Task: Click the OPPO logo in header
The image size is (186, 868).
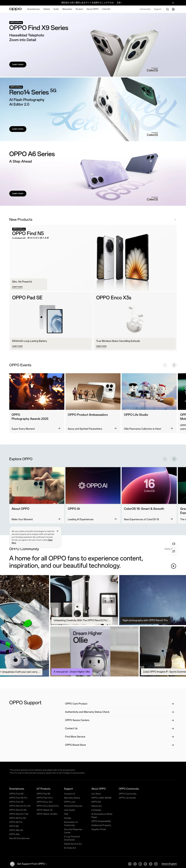Action: (x=15, y=9)
